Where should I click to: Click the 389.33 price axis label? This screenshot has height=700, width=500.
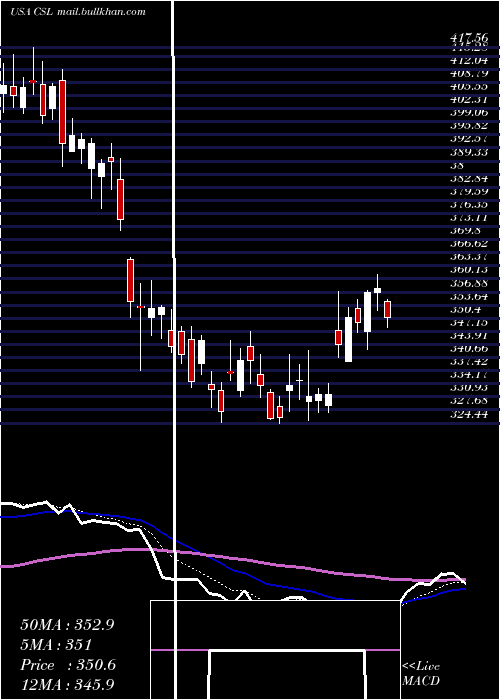tap(468, 152)
